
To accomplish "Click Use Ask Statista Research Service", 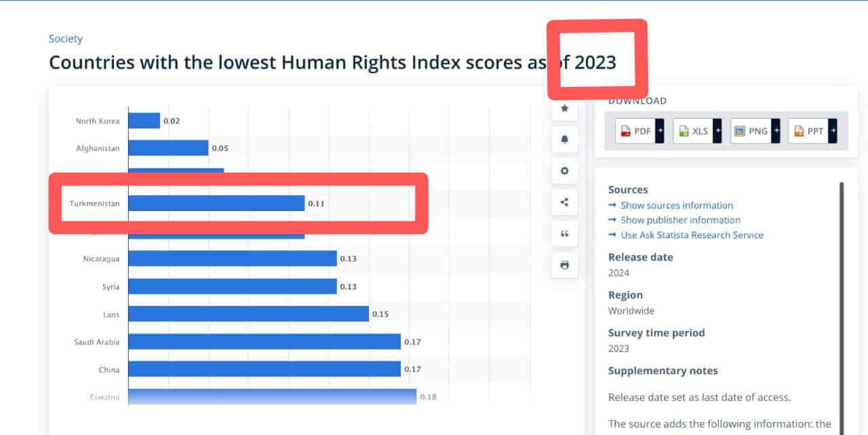I will point(692,235).
